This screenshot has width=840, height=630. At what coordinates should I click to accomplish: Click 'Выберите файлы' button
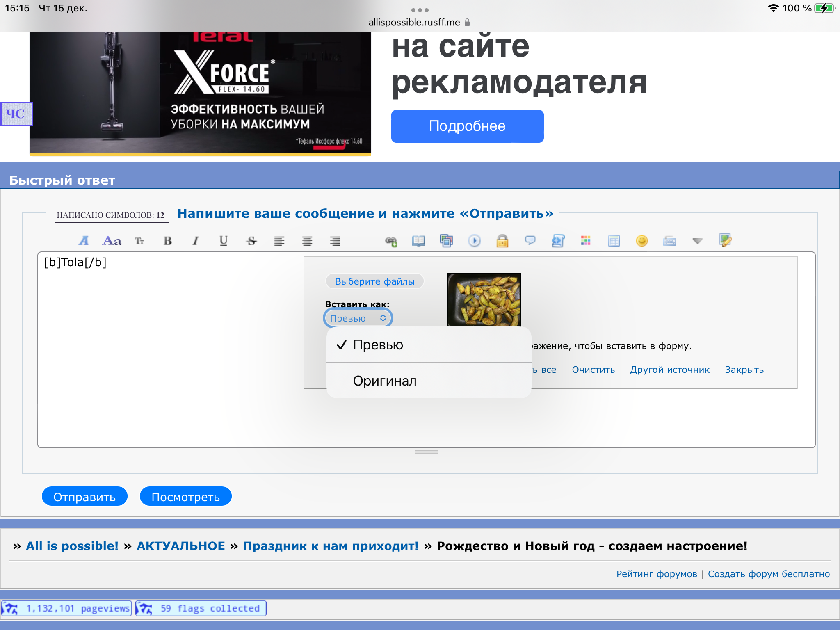coord(374,281)
